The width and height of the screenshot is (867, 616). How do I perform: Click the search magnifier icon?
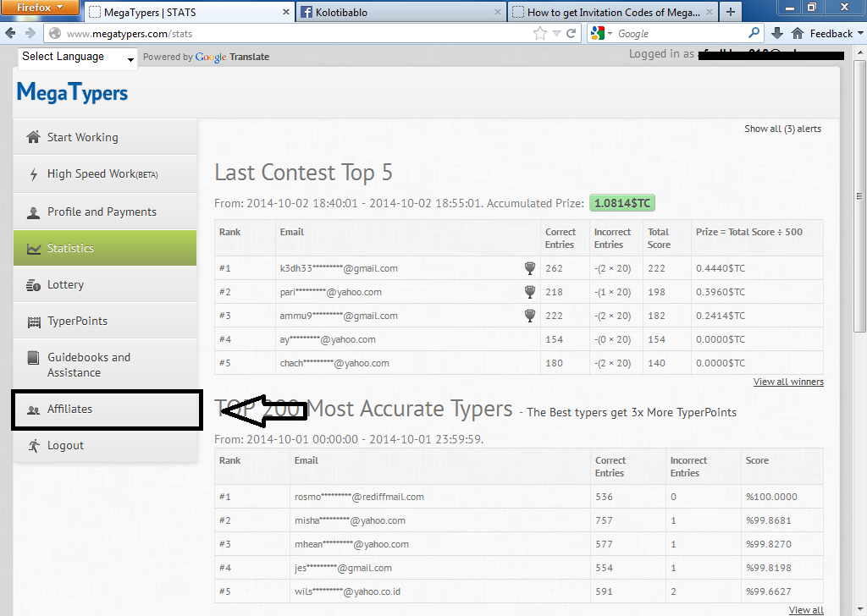pyautogui.click(x=754, y=33)
